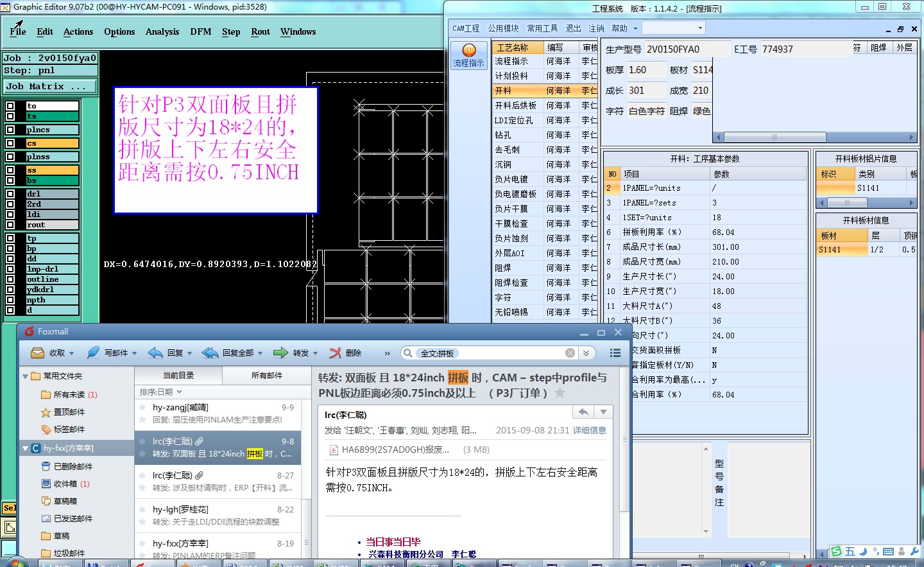Click the quick reply arrow in message header
924x567 pixels.
click(583, 412)
